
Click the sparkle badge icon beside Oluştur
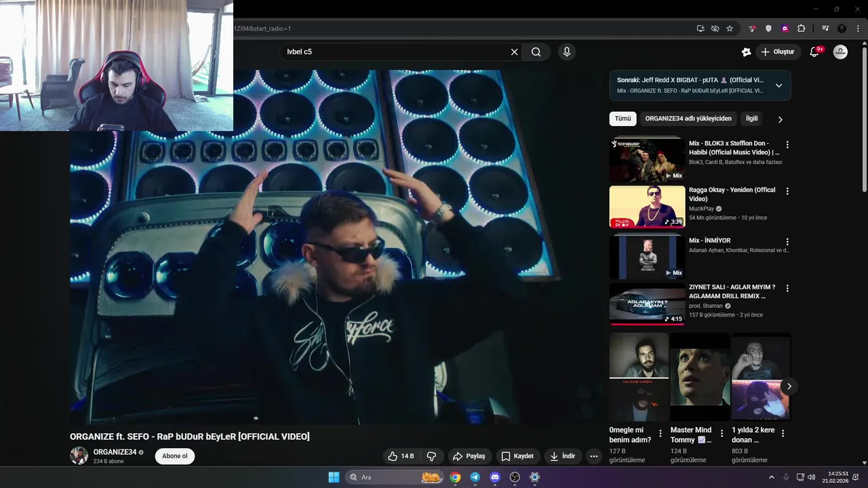(746, 52)
